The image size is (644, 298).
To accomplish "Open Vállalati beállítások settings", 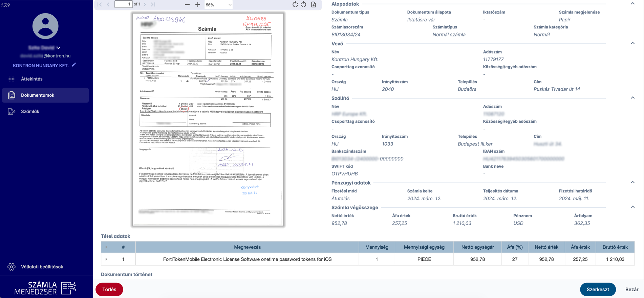I will 42,267.
